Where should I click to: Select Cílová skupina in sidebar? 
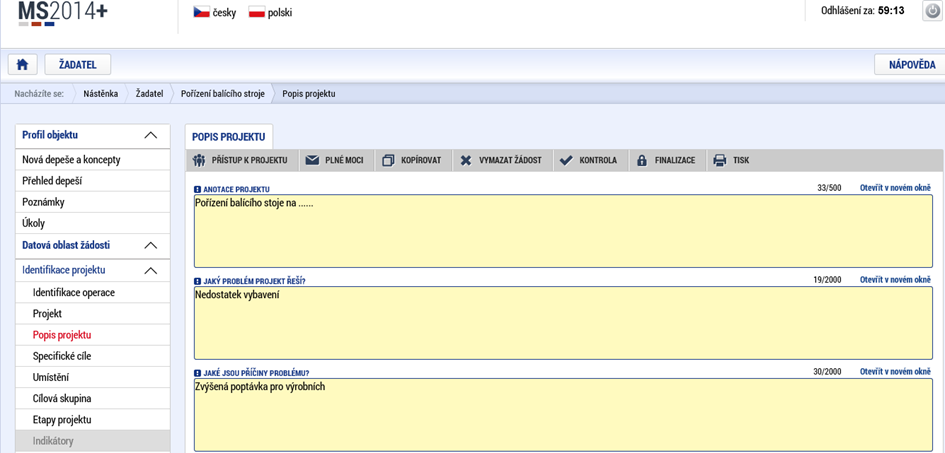(93, 398)
